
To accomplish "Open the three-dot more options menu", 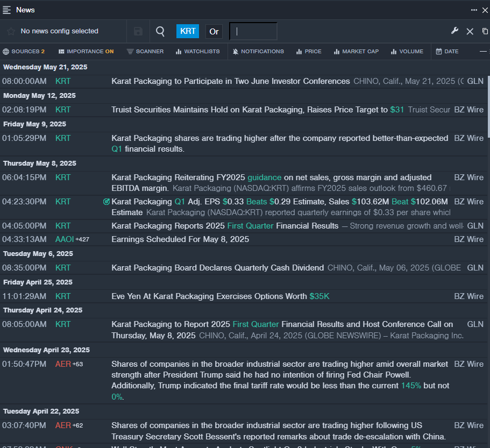I will click(474, 10).
